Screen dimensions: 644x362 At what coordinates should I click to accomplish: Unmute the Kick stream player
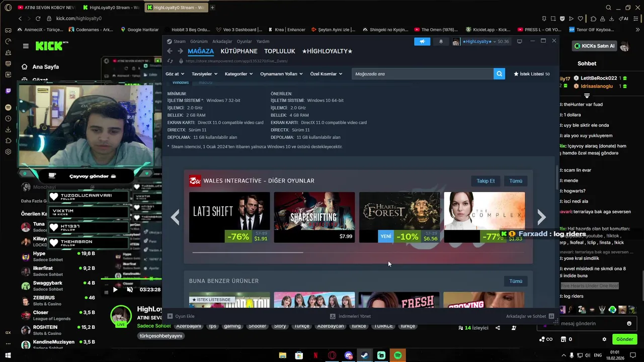click(x=130, y=290)
